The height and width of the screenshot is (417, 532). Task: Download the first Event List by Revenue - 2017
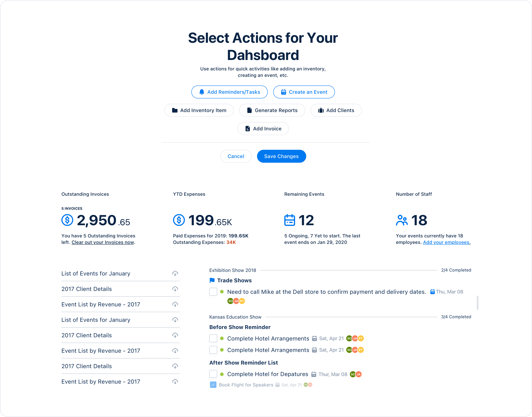click(175, 304)
